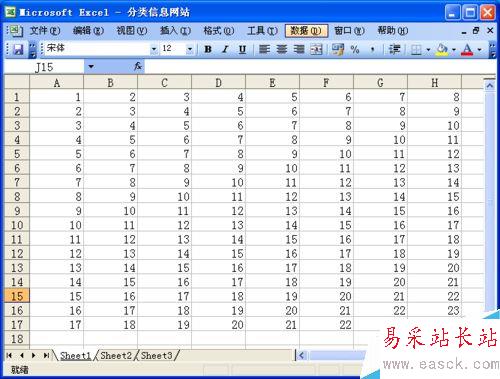The height and width of the screenshot is (379, 500).
Task: Click the Excel icon in the title bar
Action: 11,12
